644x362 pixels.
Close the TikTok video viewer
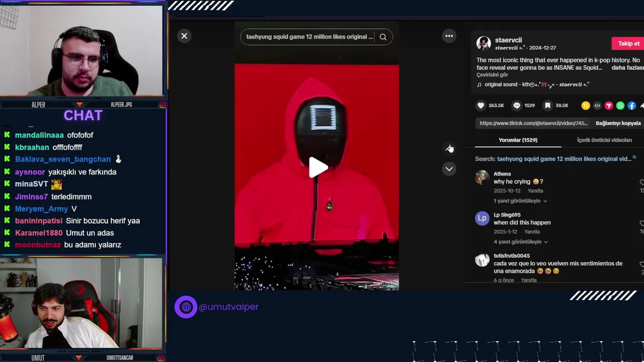click(184, 36)
